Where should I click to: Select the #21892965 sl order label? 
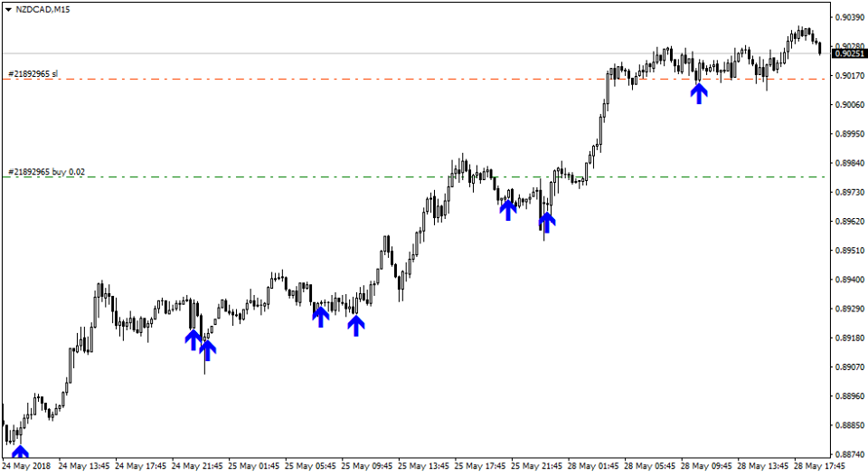coord(33,72)
